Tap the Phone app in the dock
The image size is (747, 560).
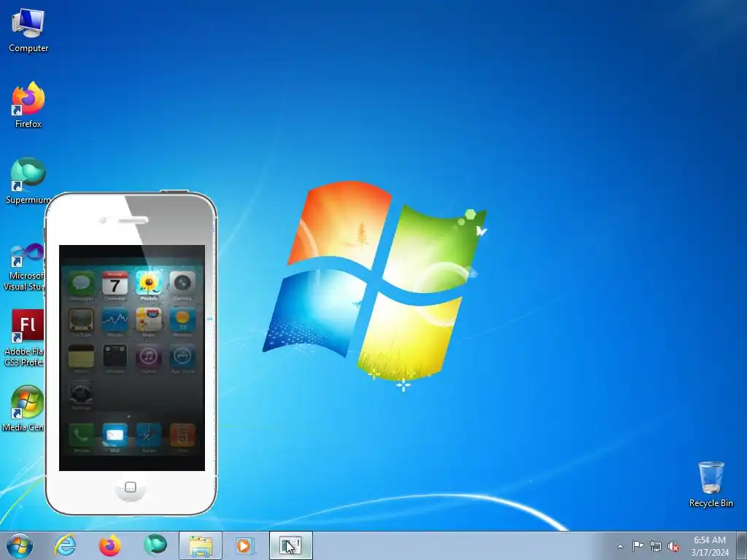coord(81,435)
